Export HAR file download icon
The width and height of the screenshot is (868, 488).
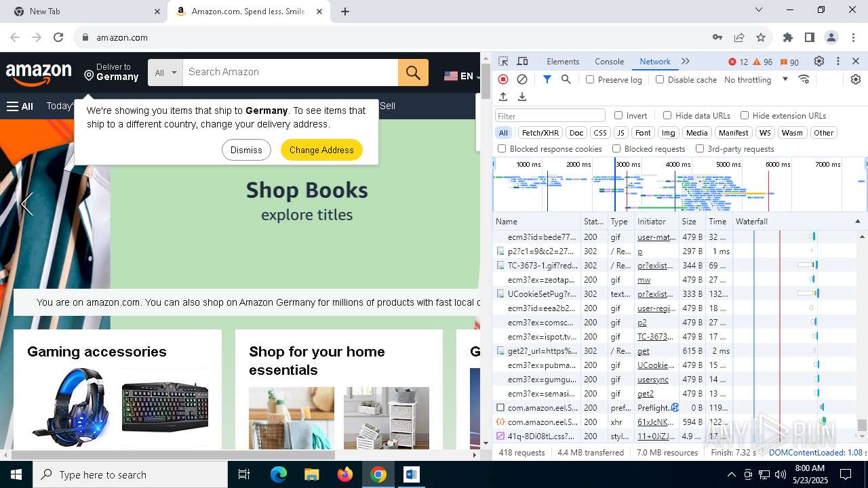coord(522,97)
